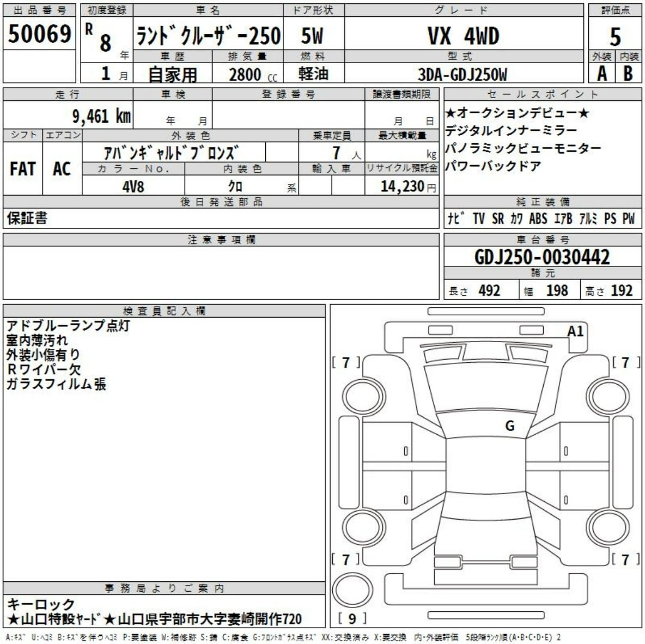
Task: Click the exterior grade A
Action: [602, 74]
